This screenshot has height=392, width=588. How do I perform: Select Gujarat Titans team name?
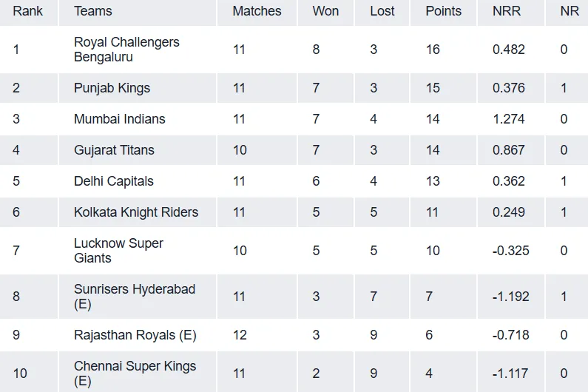click(114, 150)
